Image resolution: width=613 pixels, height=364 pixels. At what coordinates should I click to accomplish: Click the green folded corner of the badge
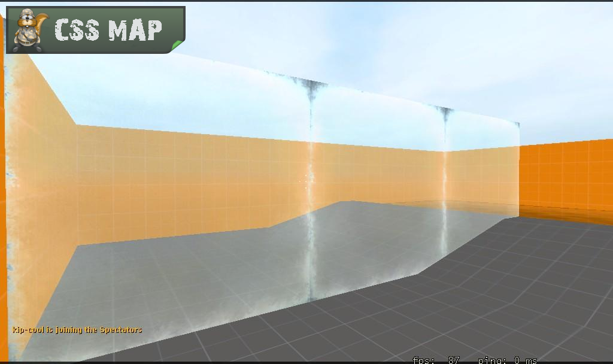coord(177,45)
